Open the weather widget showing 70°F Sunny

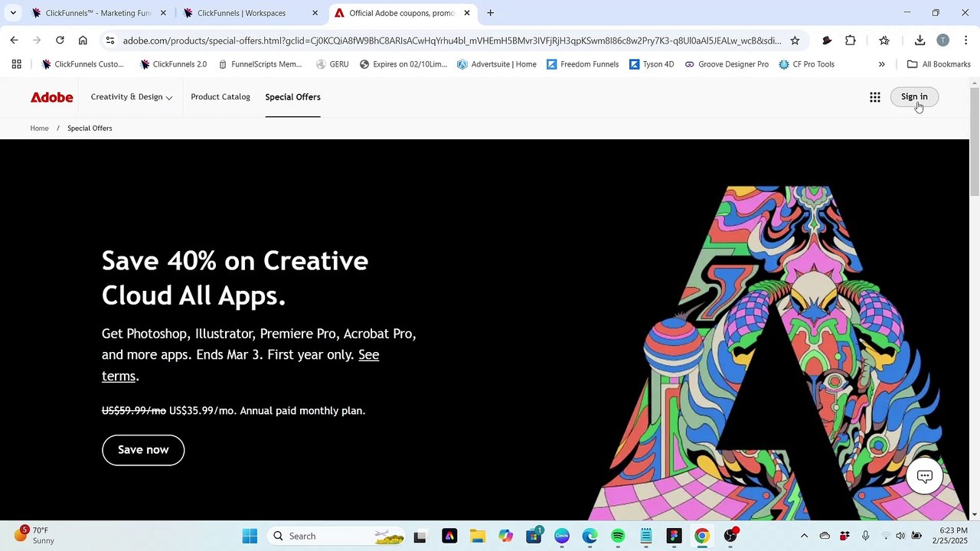(x=35, y=535)
